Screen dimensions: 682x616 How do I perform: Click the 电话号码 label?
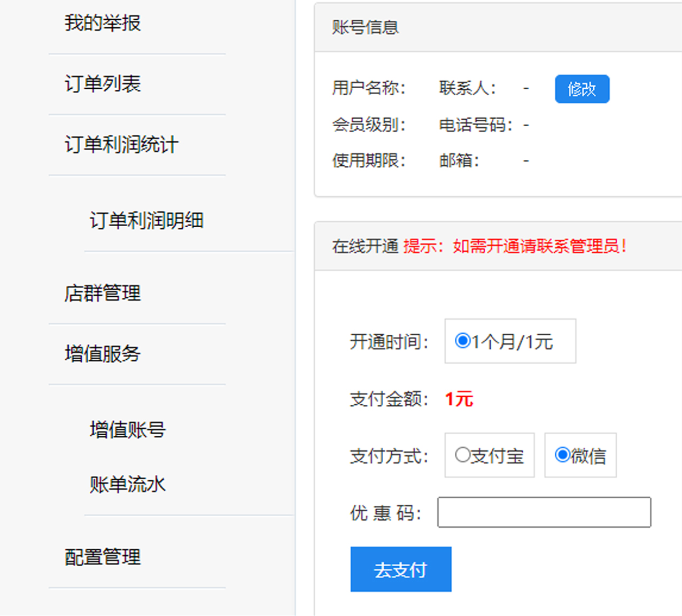click(476, 125)
